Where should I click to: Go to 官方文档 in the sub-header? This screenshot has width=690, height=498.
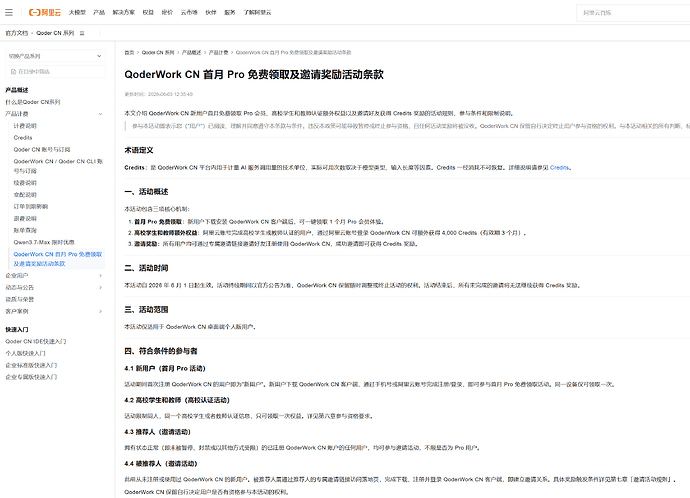pos(17,33)
